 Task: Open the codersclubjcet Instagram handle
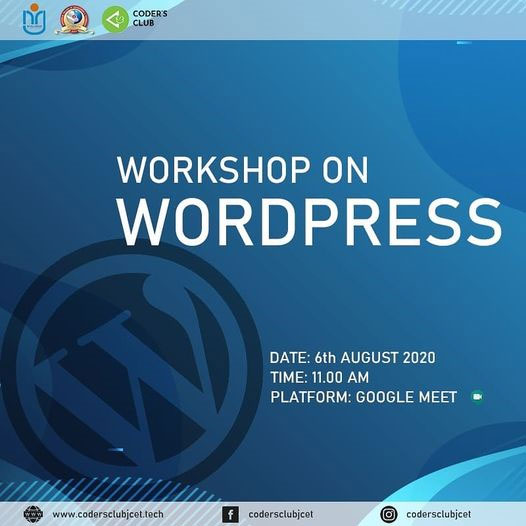point(438,514)
